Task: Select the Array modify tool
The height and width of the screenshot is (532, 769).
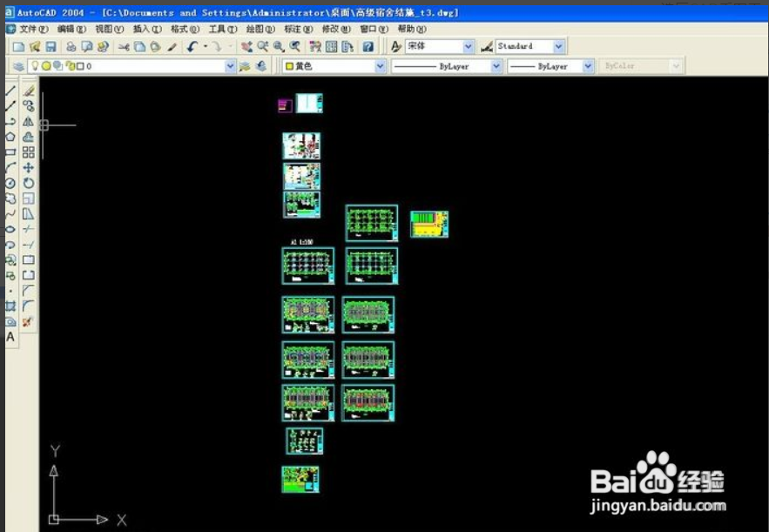Action: pos(29,152)
